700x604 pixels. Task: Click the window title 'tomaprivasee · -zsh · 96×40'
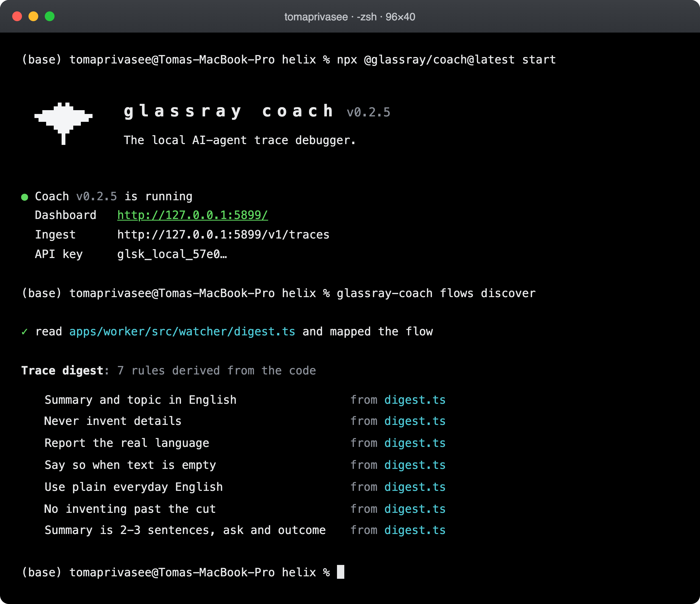coord(350,17)
